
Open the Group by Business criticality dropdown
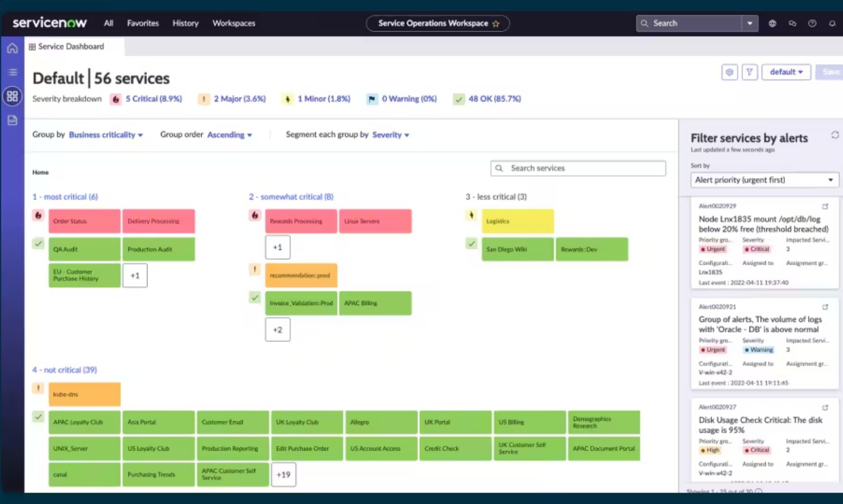(x=105, y=134)
